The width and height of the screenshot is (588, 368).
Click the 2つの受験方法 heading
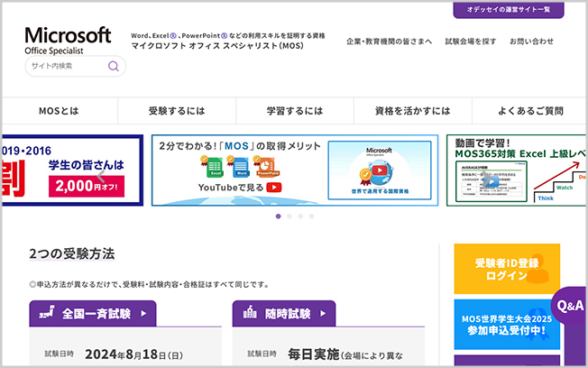point(71,254)
